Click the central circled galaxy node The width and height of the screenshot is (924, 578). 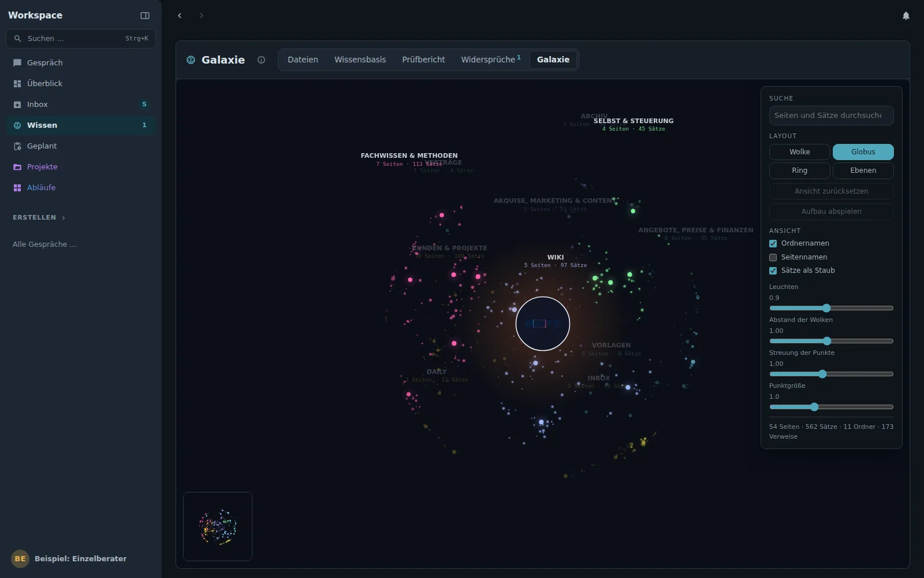[x=542, y=324]
